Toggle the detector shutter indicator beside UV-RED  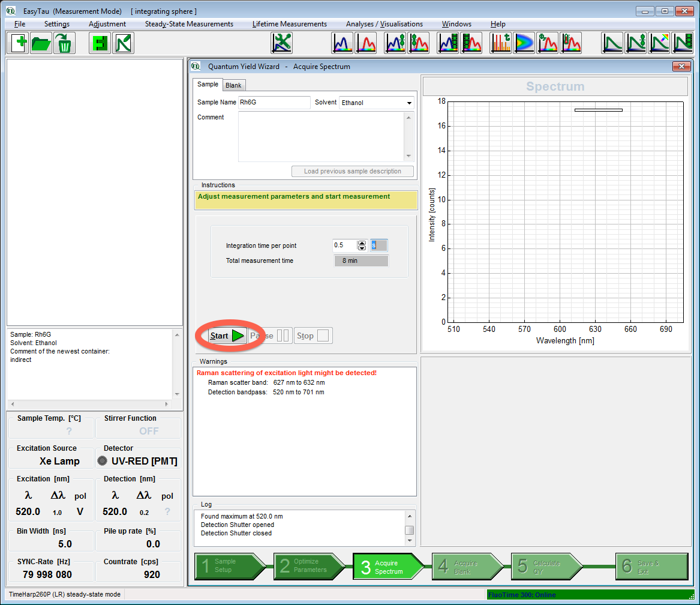click(103, 461)
